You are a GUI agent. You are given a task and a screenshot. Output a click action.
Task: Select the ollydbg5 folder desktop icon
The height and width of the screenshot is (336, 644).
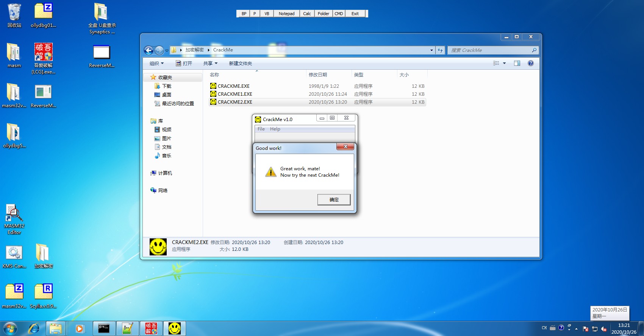click(14, 135)
